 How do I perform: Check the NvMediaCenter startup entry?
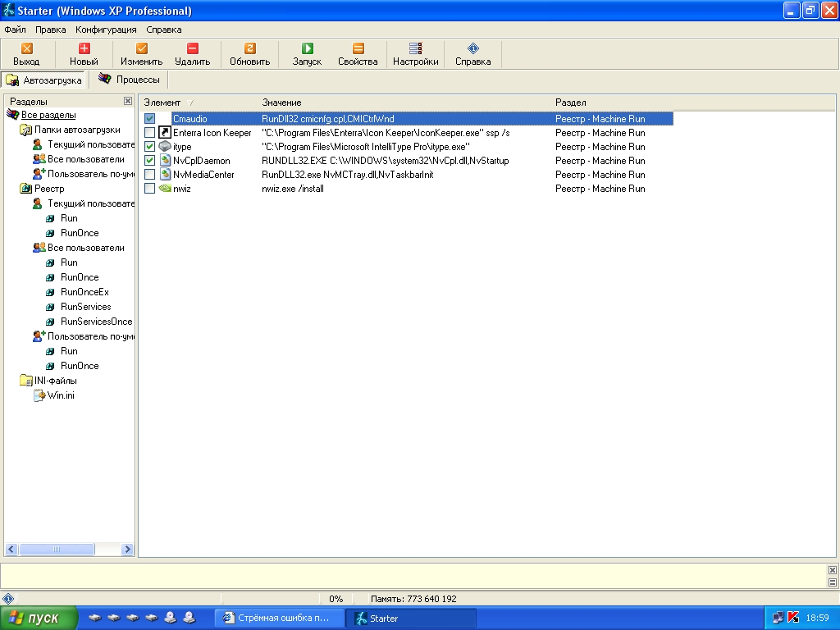(149, 174)
